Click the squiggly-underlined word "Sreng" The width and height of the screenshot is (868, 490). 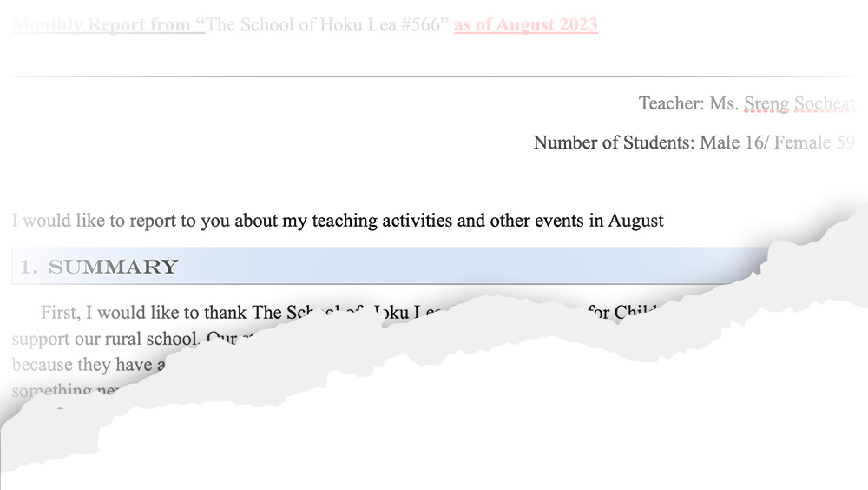coord(766,103)
